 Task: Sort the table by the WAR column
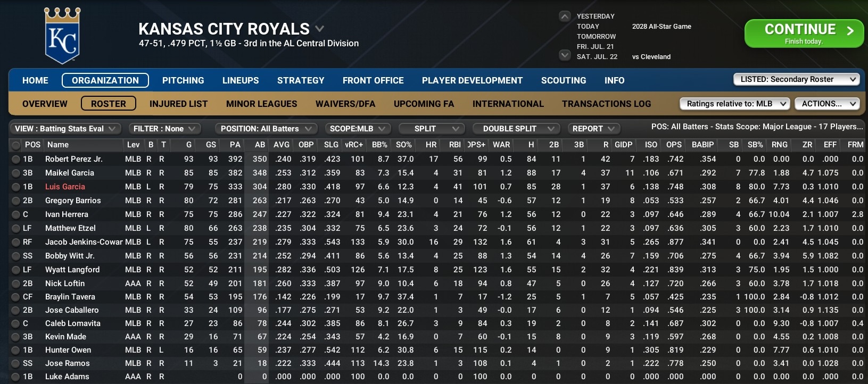click(x=501, y=145)
